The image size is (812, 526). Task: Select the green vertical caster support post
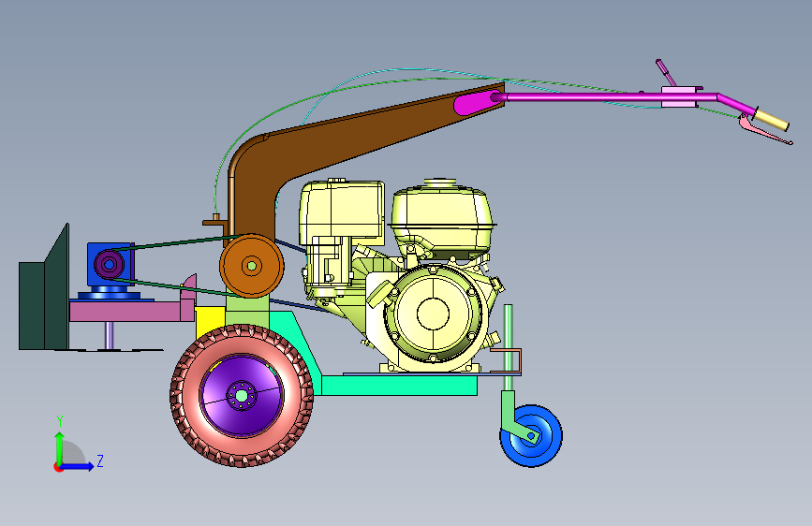click(x=509, y=347)
